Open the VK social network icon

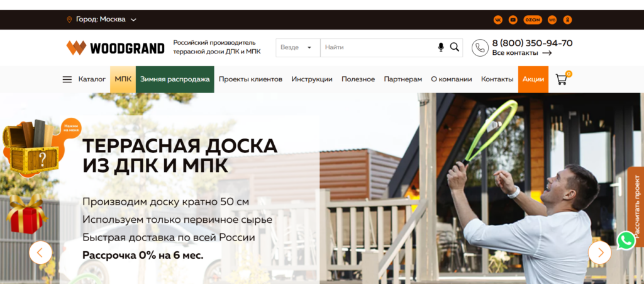pos(498,20)
